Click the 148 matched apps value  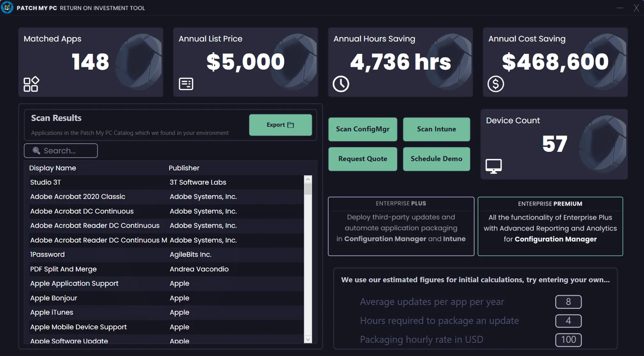90,62
